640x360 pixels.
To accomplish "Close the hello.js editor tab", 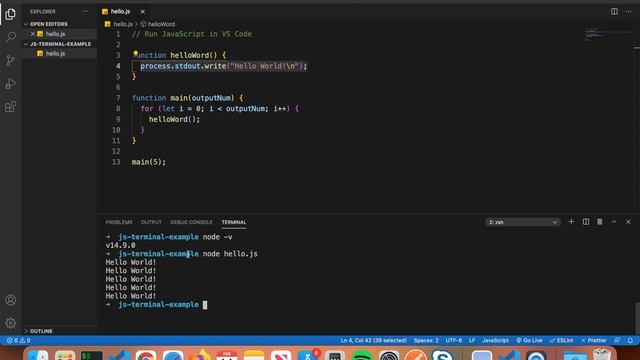I will 142,11.
